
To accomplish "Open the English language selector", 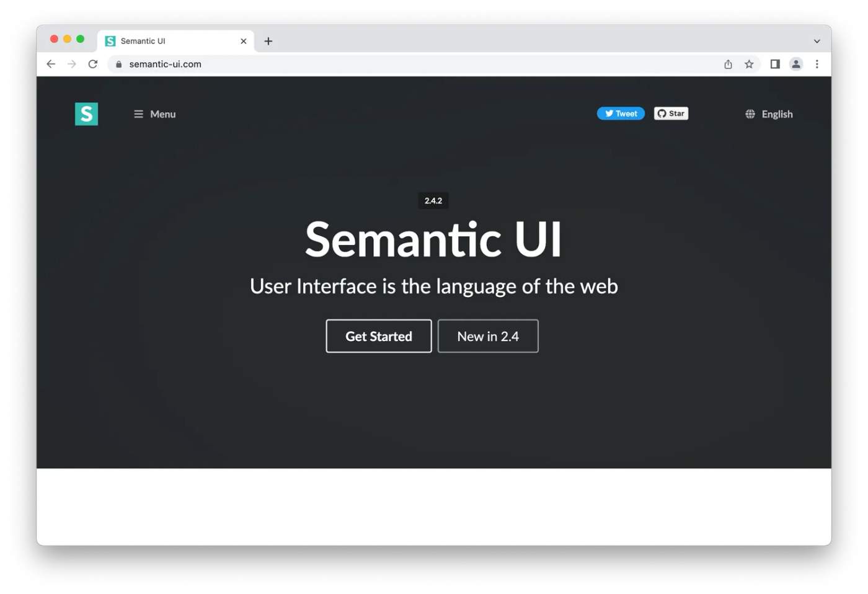I will pyautogui.click(x=776, y=114).
